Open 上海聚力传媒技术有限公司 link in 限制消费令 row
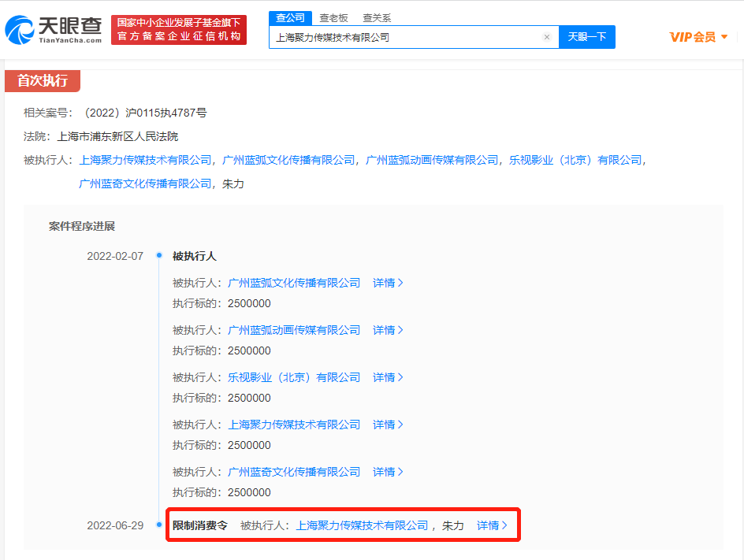Screen dimensions: 744x560 (x=362, y=525)
